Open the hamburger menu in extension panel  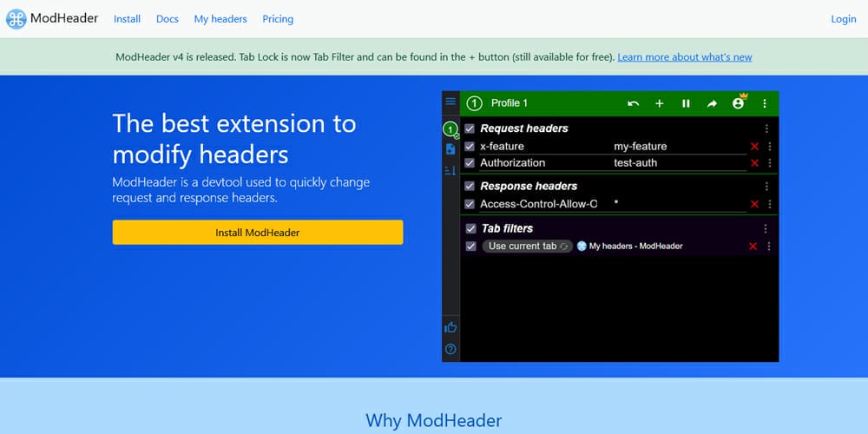(450, 102)
